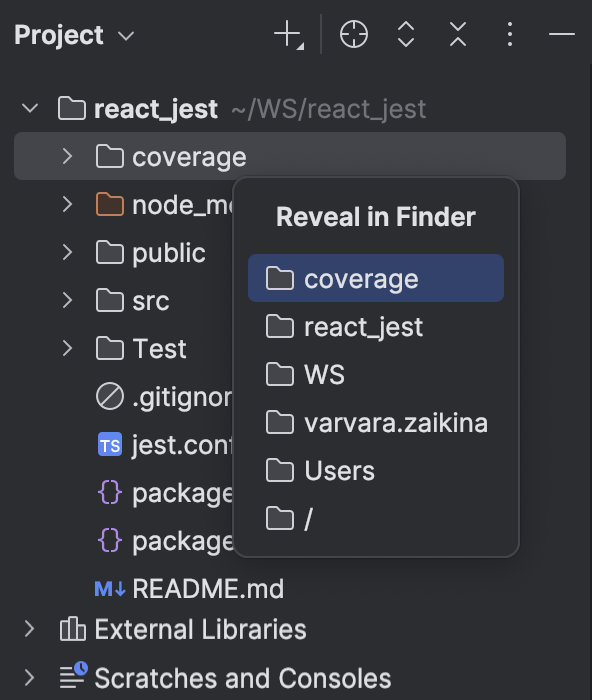Expand the Test folder chevron
Screen dimensions: 592x700
click(67, 348)
